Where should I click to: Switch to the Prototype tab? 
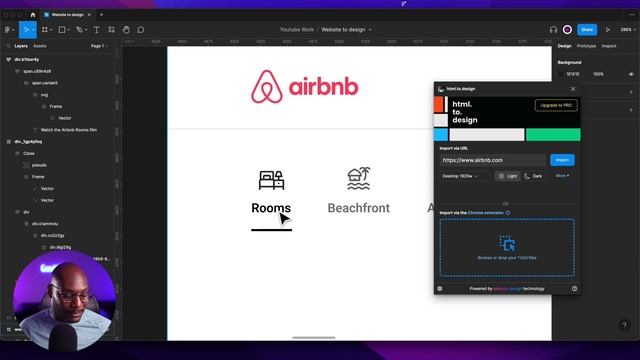[586, 46]
